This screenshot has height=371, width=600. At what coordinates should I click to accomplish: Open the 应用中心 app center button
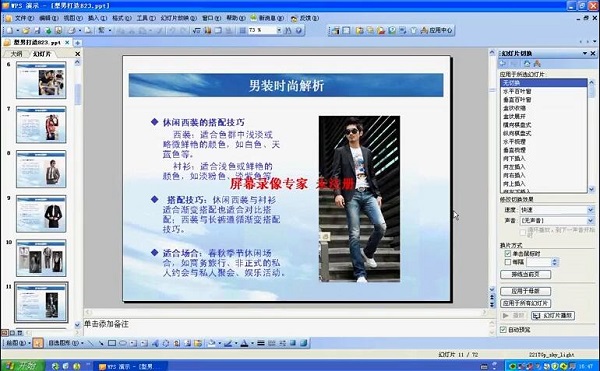click(x=437, y=30)
